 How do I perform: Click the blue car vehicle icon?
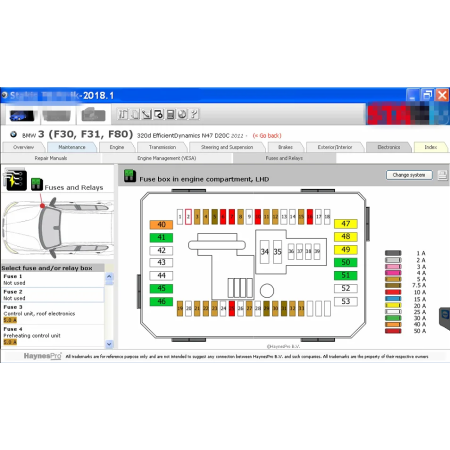pyautogui.click(x=22, y=116)
